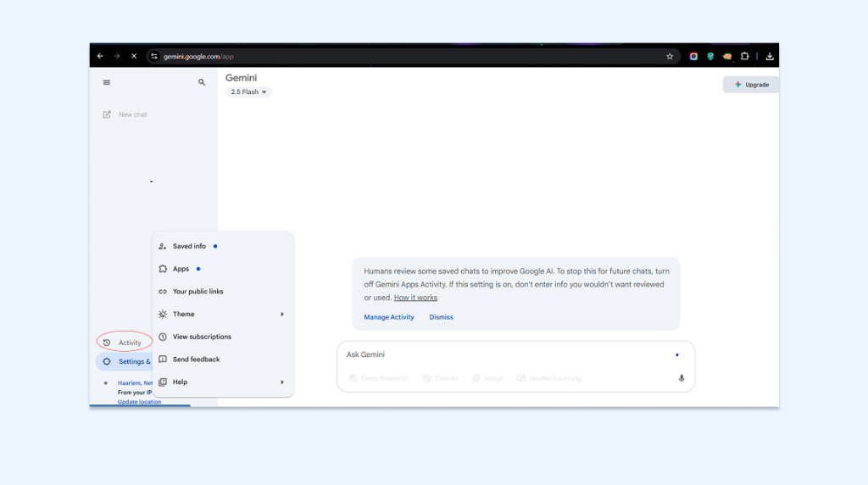The height and width of the screenshot is (485, 868).
Task: Click the Haarlem location link
Action: [135, 383]
